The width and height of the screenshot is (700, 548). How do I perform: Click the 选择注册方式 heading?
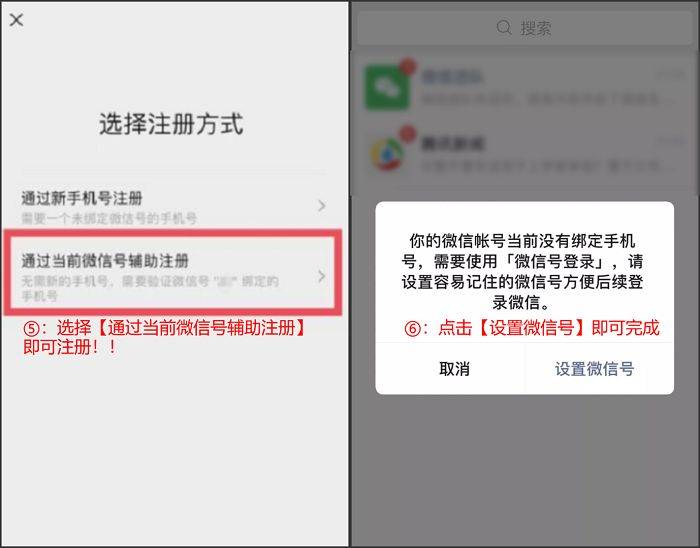(171, 124)
